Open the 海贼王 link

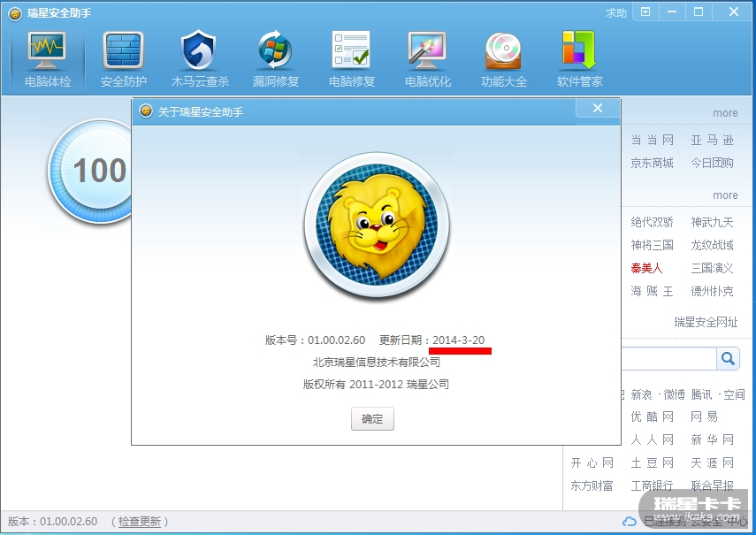click(652, 291)
